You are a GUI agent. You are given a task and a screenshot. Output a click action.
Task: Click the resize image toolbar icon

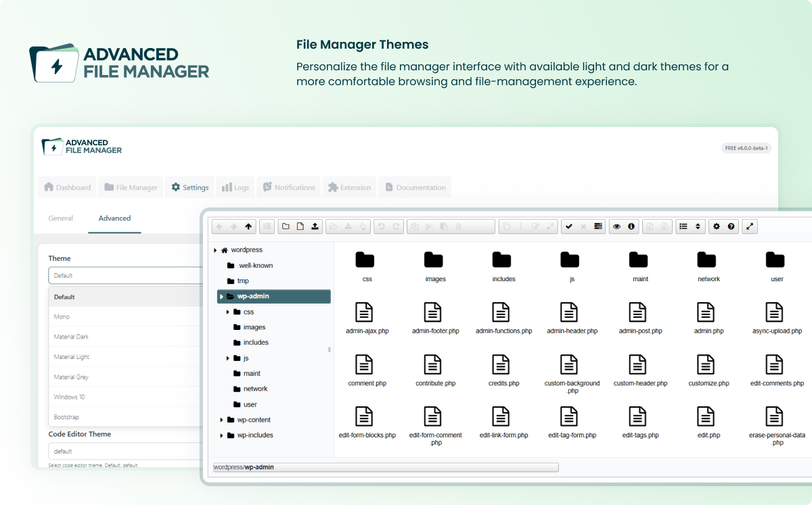550,226
